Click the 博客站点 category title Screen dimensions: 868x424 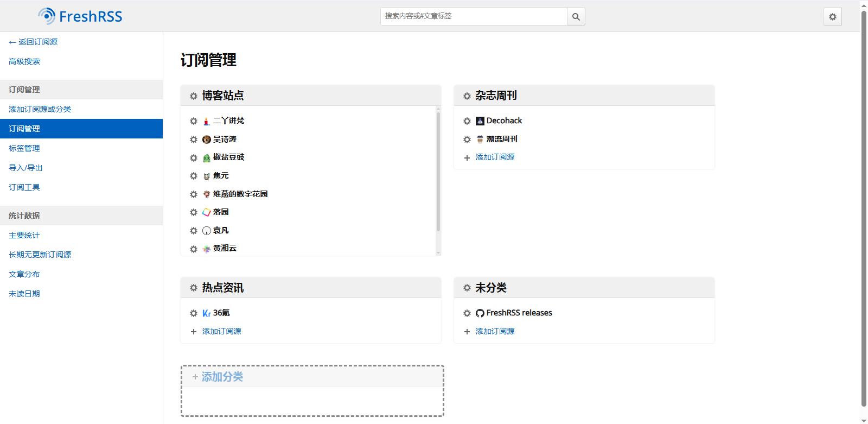223,96
